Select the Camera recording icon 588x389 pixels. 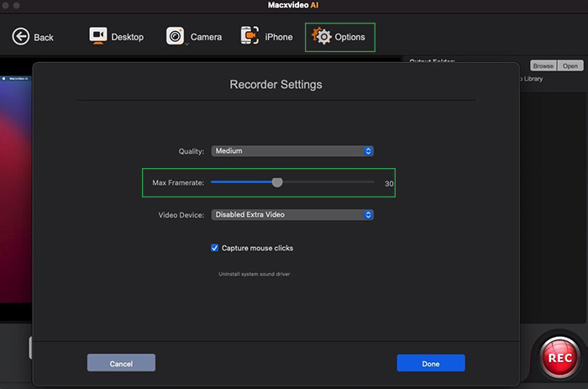175,36
